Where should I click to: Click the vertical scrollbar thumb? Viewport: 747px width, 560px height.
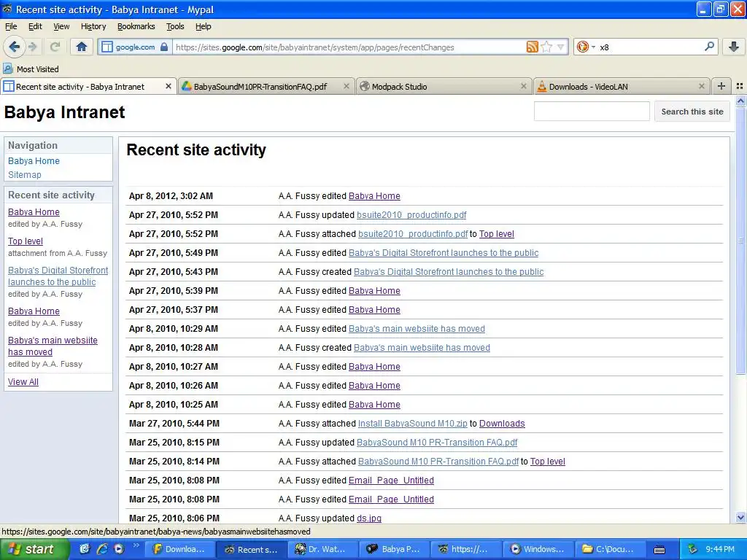[740, 241]
